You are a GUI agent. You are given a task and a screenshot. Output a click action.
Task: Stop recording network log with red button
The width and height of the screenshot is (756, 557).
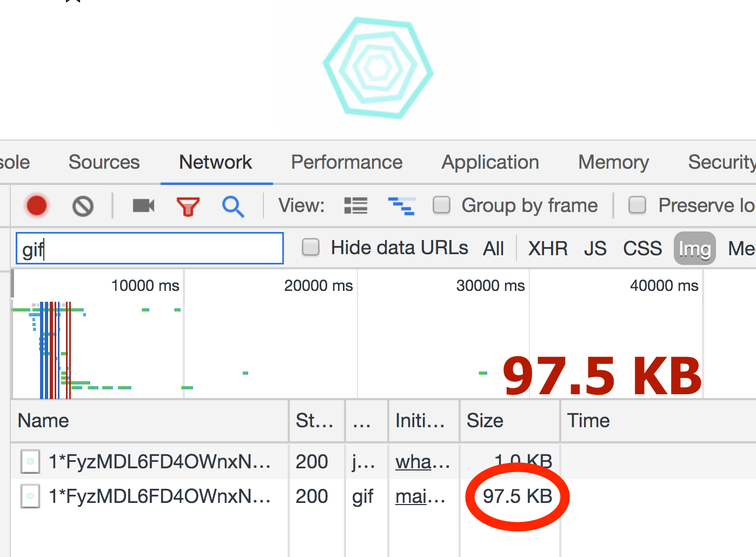37,206
